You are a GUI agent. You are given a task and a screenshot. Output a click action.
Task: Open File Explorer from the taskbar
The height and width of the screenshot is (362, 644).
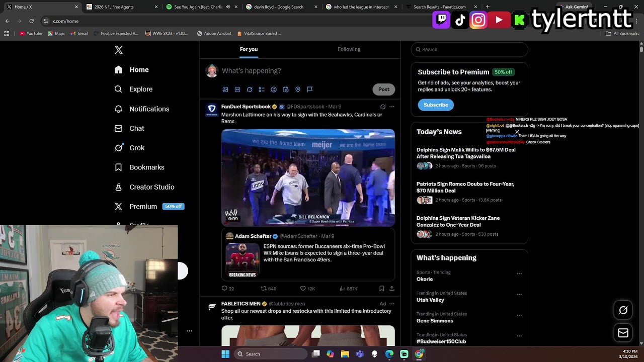point(345,354)
